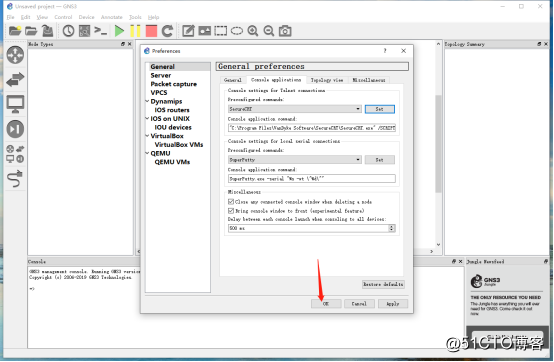Select the Draw ellipse tool
This screenshot has height=362, width=554.
click(x=237, y=31)
